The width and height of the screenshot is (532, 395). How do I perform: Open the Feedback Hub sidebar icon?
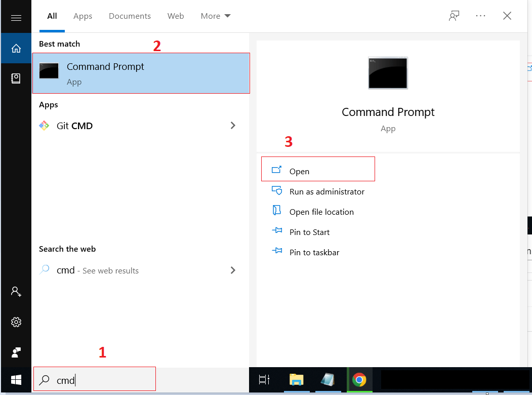click(16, 352)
